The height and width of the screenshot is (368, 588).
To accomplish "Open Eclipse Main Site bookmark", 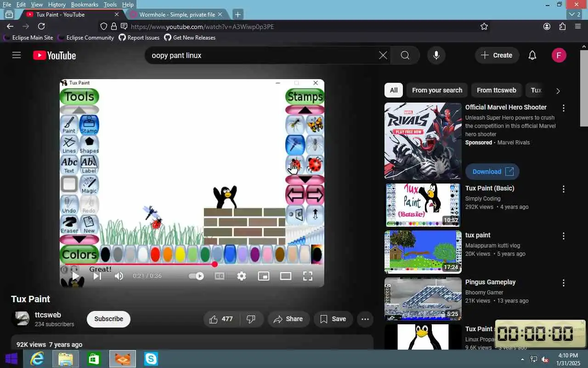I will (28, 38).
